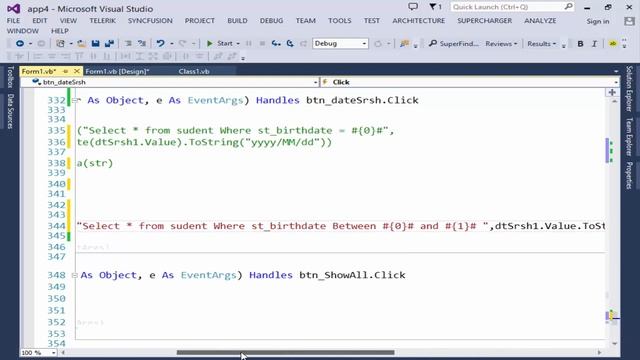Open the Reviews dropdown button
Viewport: 640px width, 360px height.
point(501,44)
